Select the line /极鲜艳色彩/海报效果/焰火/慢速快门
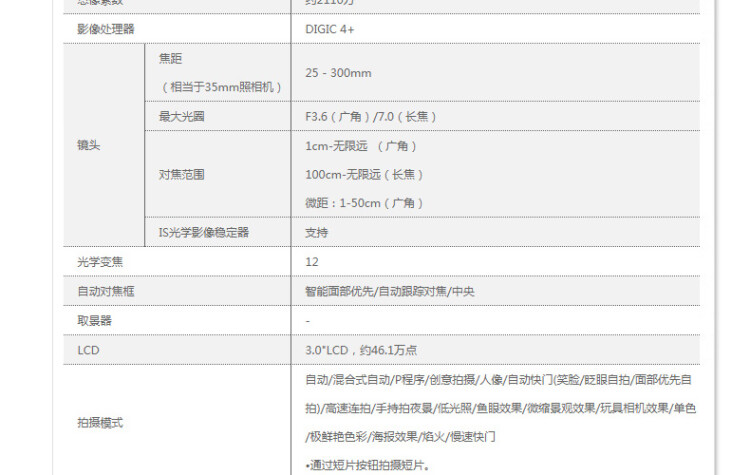Screen dimensions: 750x475 pos(400,437)
